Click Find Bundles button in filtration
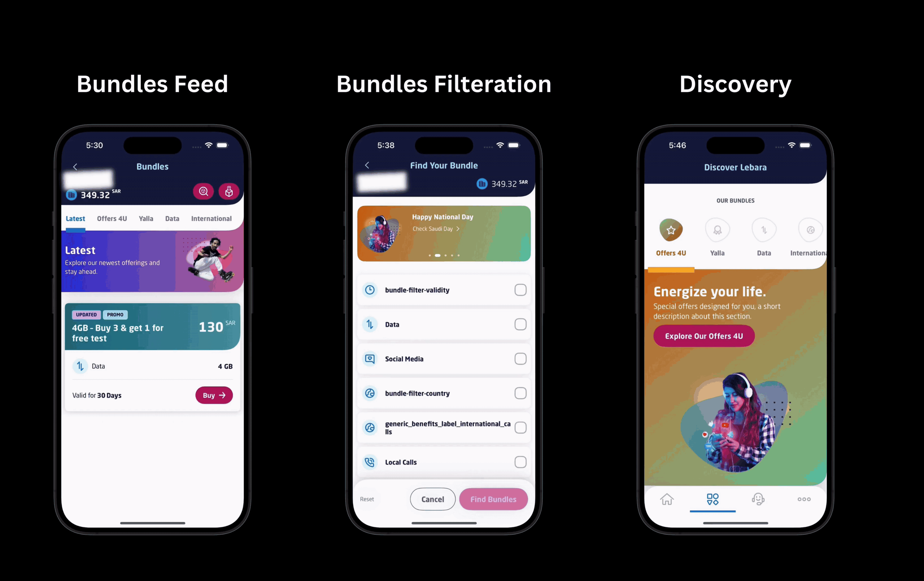 click(493, 499)
